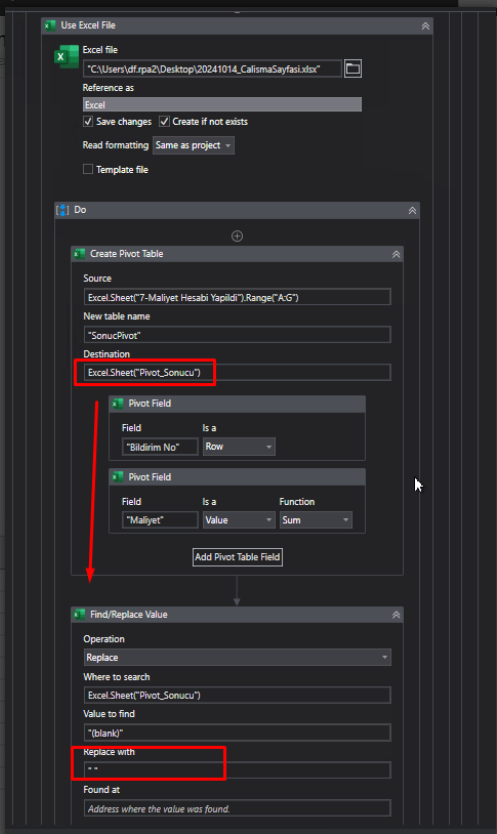The height and width of the screenshot is (834, 497).
Task: Open the Function Sum dropdown
Action: coord(315,520)
